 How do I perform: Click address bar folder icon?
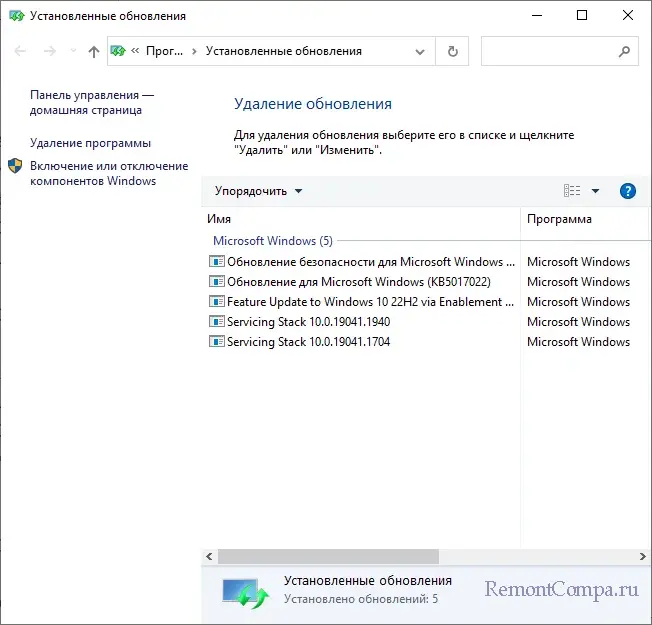(x=118, y=51)
